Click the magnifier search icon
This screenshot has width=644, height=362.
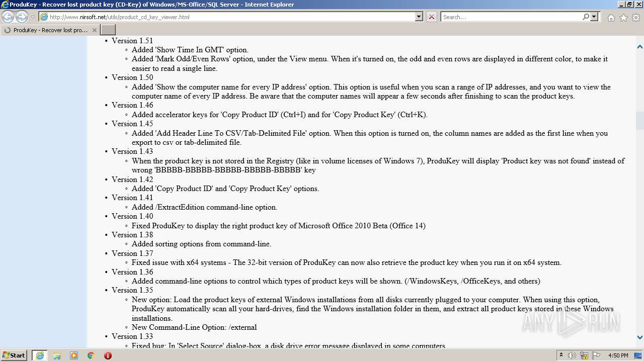tap(586, 17)
